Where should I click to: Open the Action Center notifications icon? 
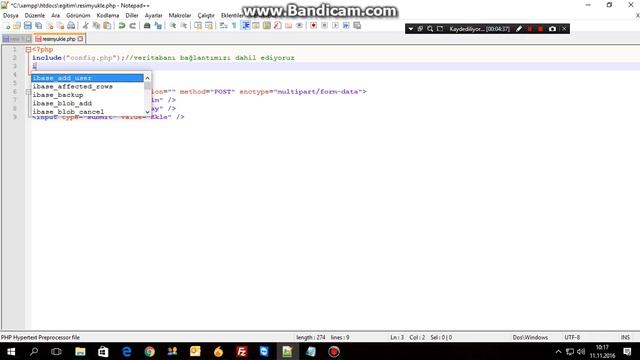(x=627, y=351)
